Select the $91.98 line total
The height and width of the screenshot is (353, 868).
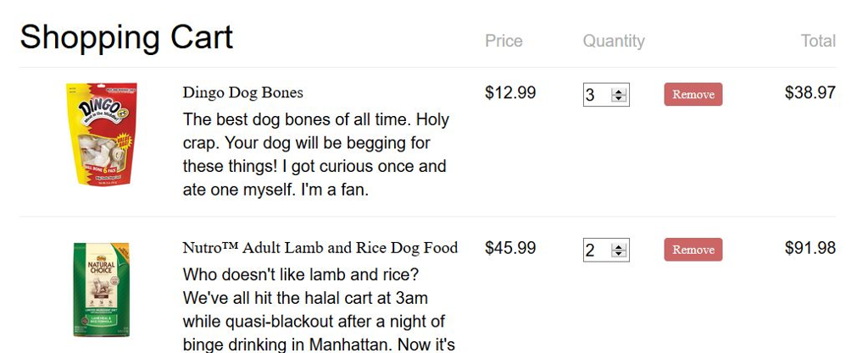click(x=810, y=248)
